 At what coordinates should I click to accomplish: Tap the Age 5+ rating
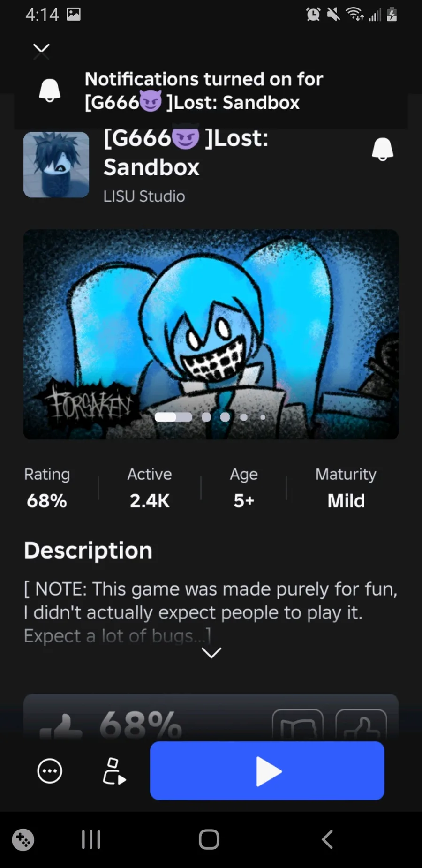(244, 488)
